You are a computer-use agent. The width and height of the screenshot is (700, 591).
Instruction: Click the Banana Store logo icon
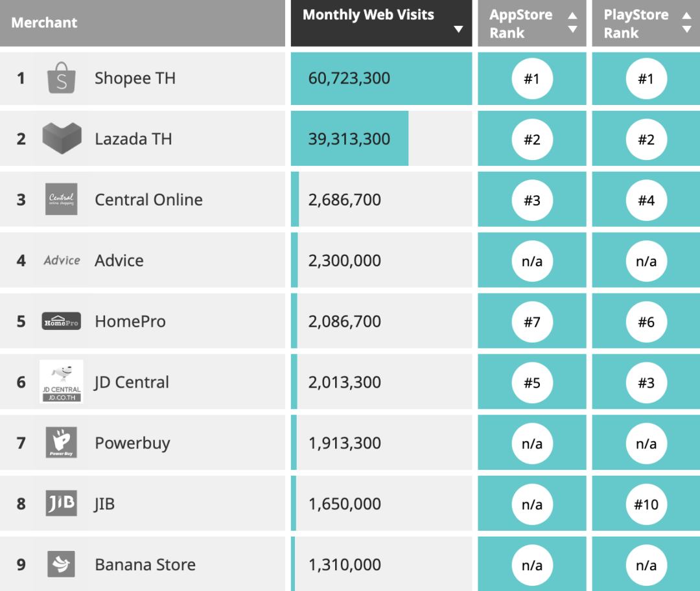click(62, 564)
